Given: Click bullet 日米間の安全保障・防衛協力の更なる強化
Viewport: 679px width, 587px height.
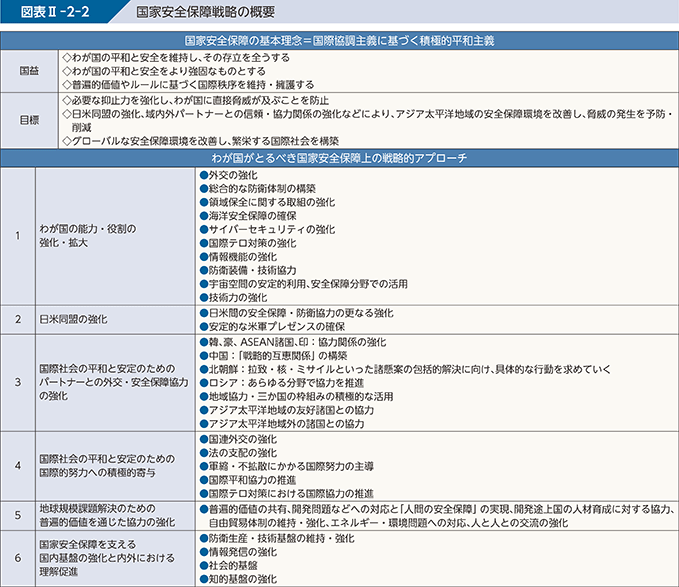Looking at the screenshot, I should 297,313.
